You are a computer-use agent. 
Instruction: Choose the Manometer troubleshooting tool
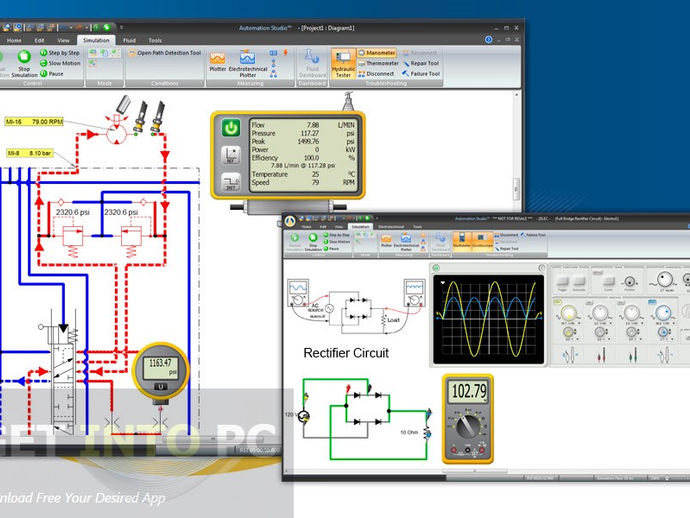pos(377,53)
